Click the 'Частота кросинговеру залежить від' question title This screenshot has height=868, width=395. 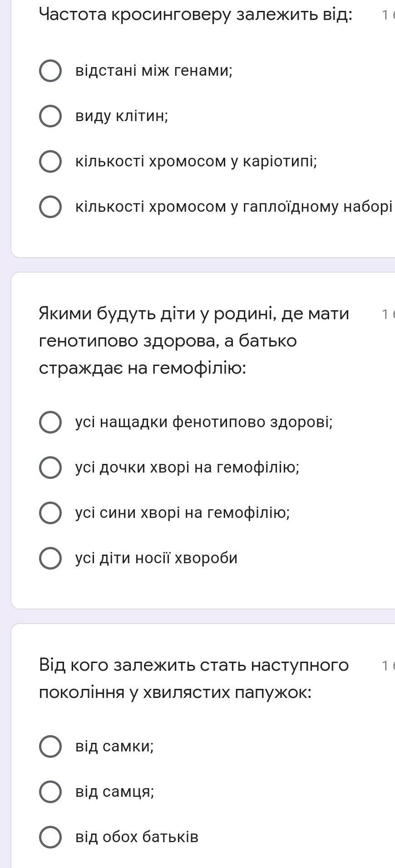coord(196,15)
